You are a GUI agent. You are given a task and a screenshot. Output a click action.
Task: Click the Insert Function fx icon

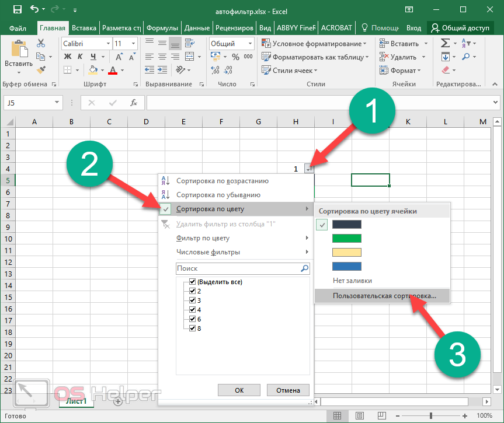click(x=134, y=103)
